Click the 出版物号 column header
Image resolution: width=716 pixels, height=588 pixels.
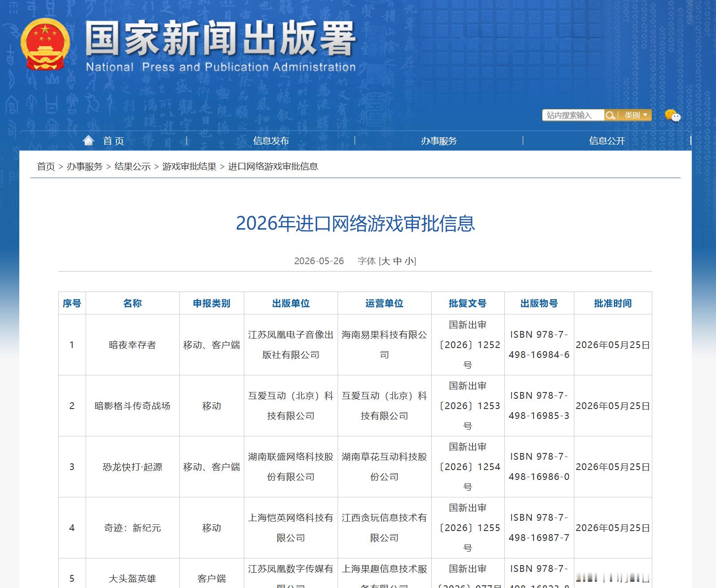pyautogui.click(x=539, y=303)
